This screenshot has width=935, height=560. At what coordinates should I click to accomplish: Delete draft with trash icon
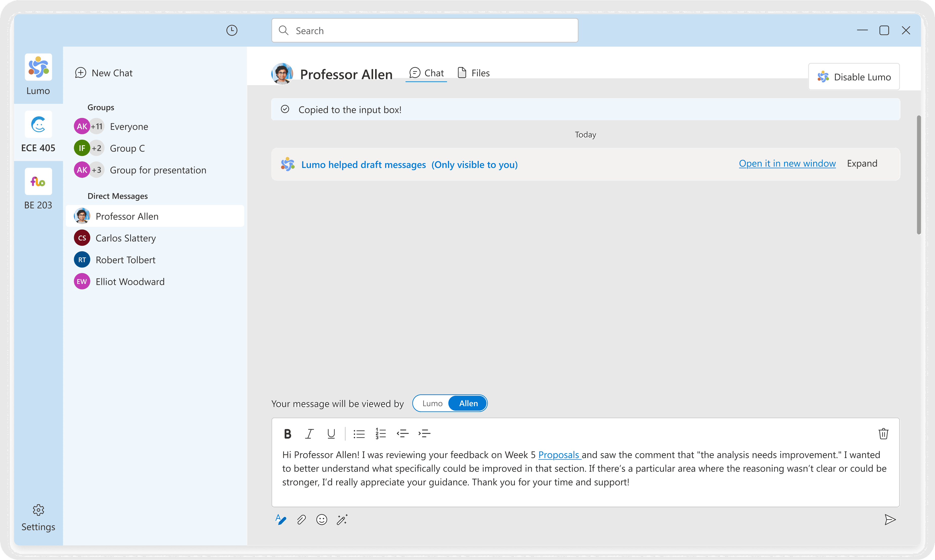click(883, 434)
